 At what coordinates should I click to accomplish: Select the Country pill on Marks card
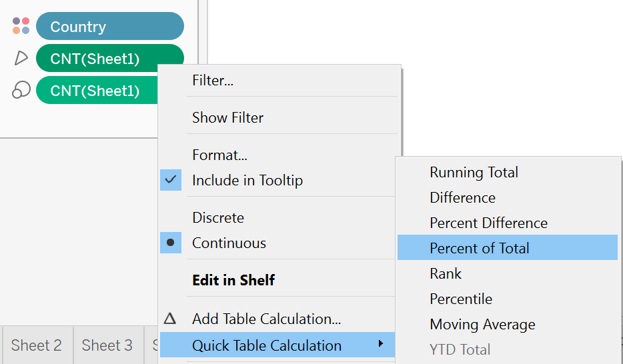tap(109, 27)
